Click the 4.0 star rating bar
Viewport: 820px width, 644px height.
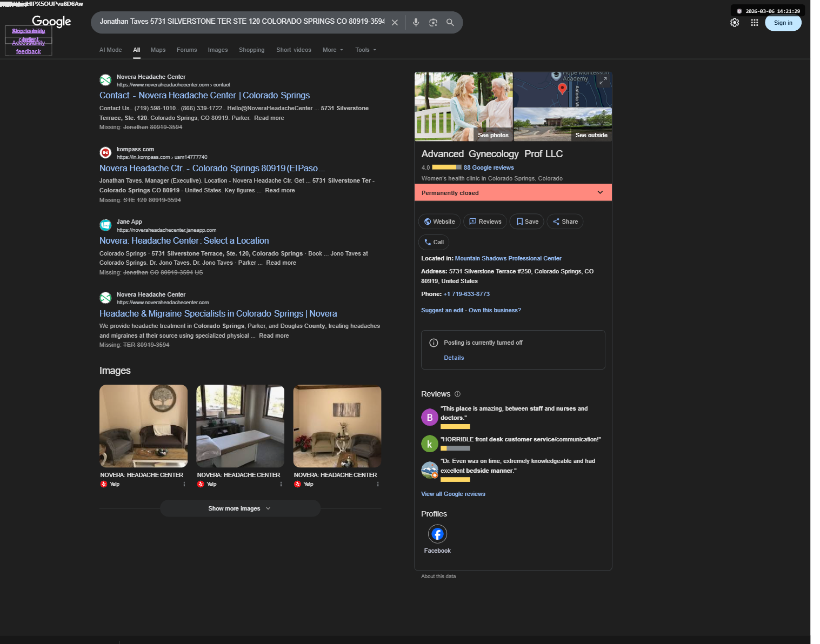tap(446, 167)
